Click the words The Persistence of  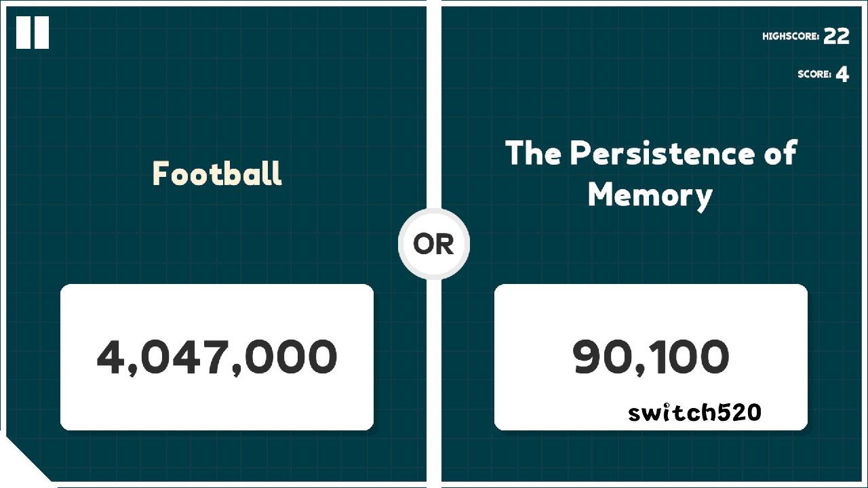point(651,153)
